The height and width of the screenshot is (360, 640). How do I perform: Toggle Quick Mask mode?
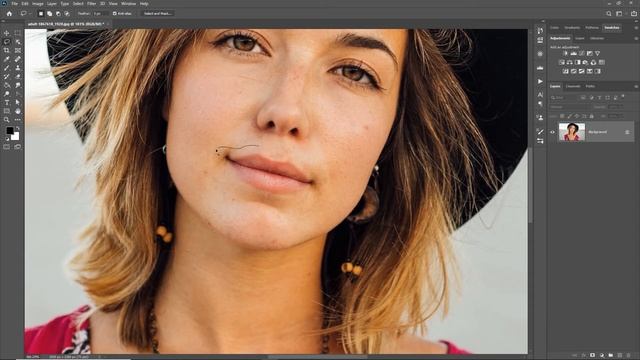click(x=7, y=147)
